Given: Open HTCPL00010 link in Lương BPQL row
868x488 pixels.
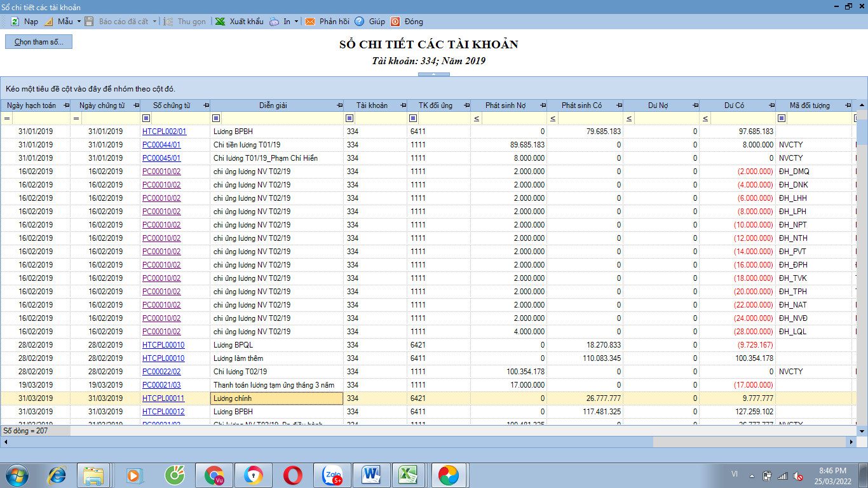Looking at the screenshot, I should click(163, 345).
